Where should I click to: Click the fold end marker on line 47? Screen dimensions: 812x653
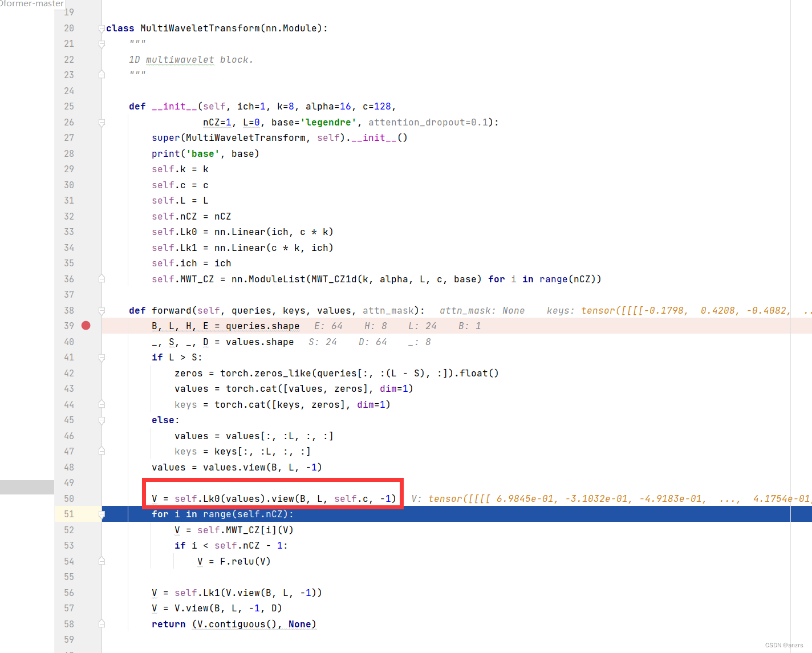[x=101, y=451]
